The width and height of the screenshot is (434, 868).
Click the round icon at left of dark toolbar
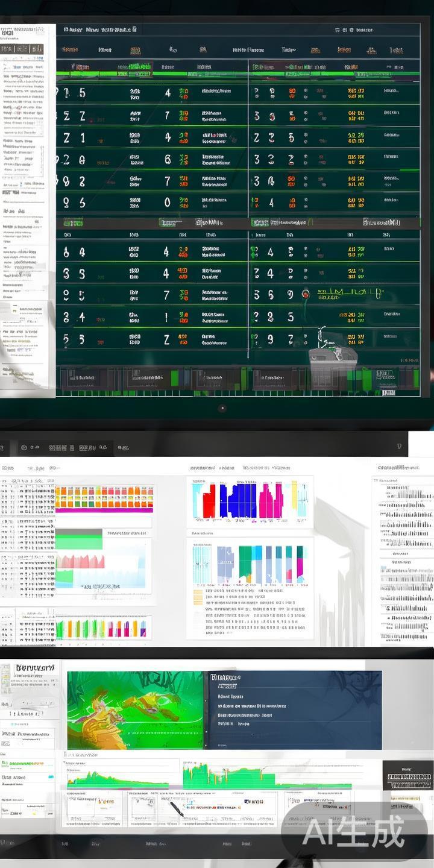point(24,447)
